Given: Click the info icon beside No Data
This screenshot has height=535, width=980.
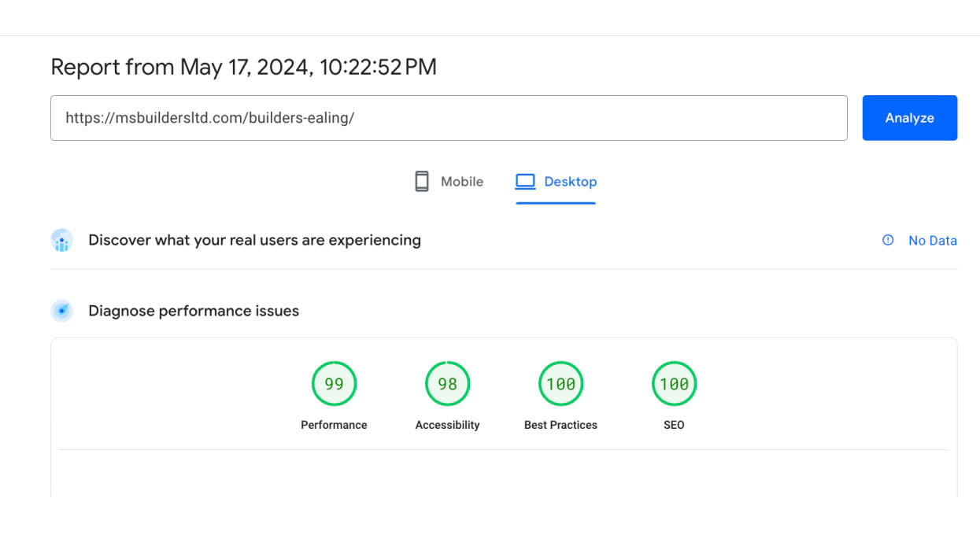Looking at the screenshot, I should (888, 240).
